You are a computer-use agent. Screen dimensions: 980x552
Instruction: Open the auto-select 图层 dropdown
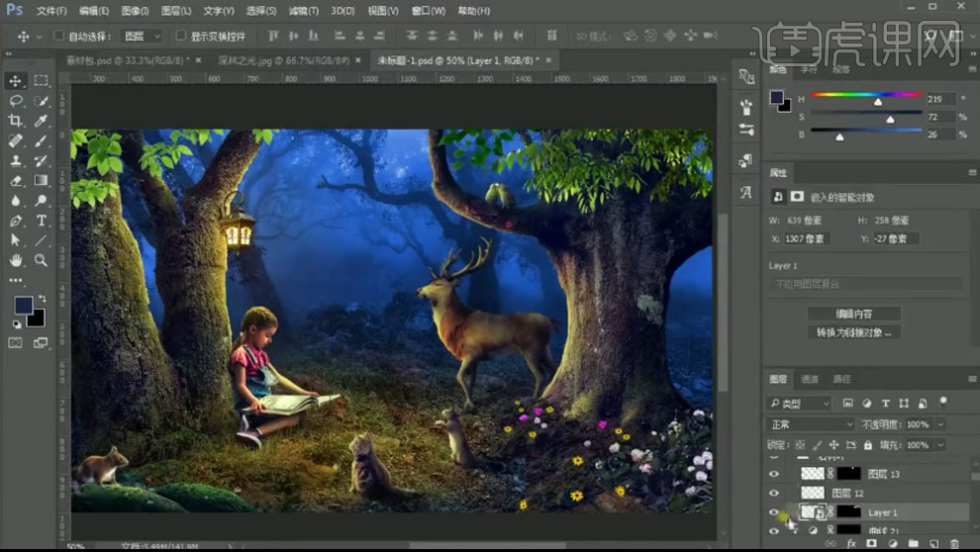pyautogui.click(x=142, y=37)
